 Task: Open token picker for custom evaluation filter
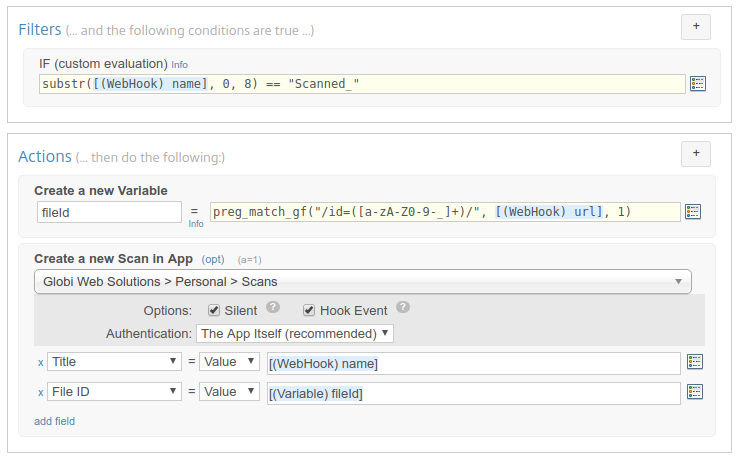click(698, 84)
